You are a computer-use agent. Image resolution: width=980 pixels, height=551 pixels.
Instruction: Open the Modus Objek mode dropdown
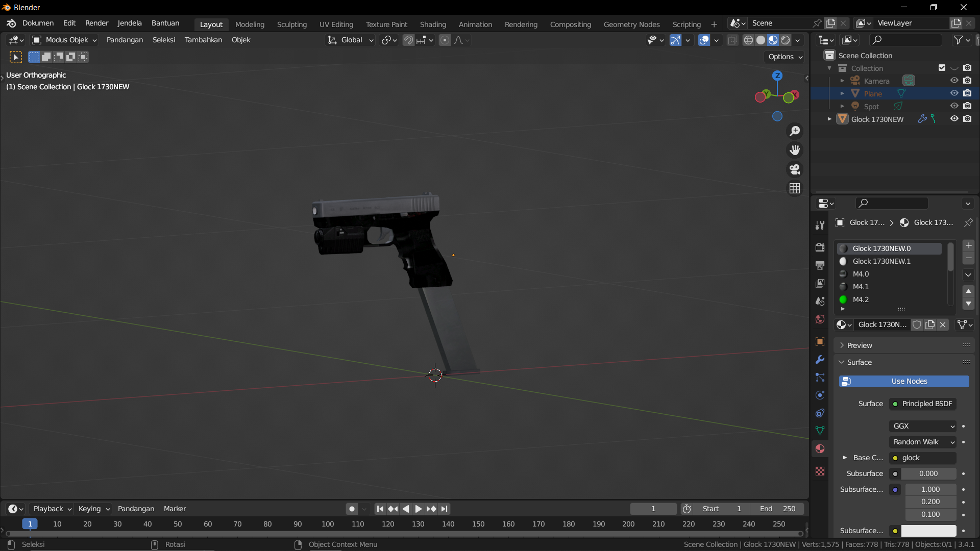[x=64, y=40]
